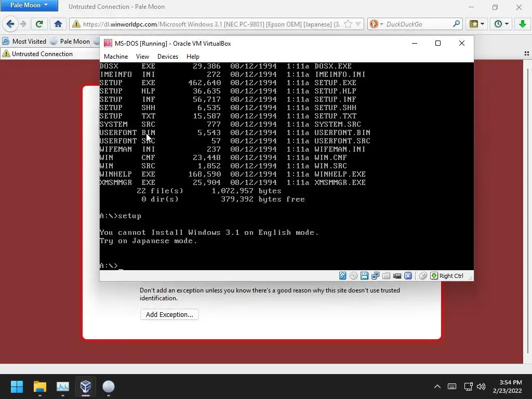
Task: Click the mouse integration status icon
Action: click(423, 276)
